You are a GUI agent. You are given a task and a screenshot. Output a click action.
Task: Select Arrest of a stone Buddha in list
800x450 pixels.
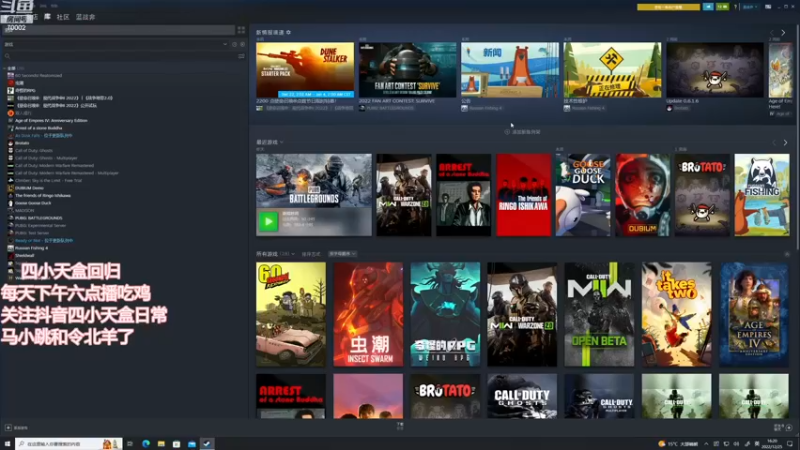pos(38,128)
